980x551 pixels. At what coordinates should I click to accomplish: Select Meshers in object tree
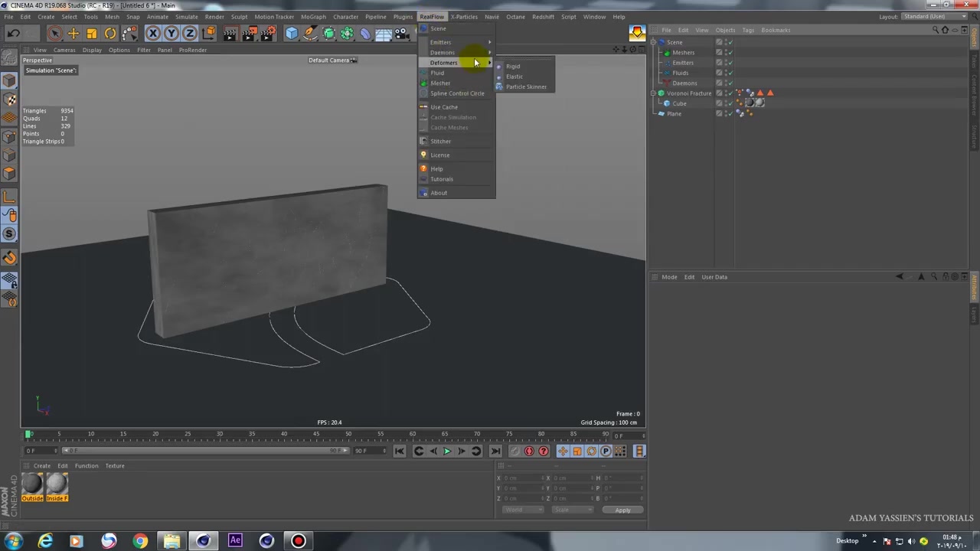pyautogui.click(x=683, y=53)
